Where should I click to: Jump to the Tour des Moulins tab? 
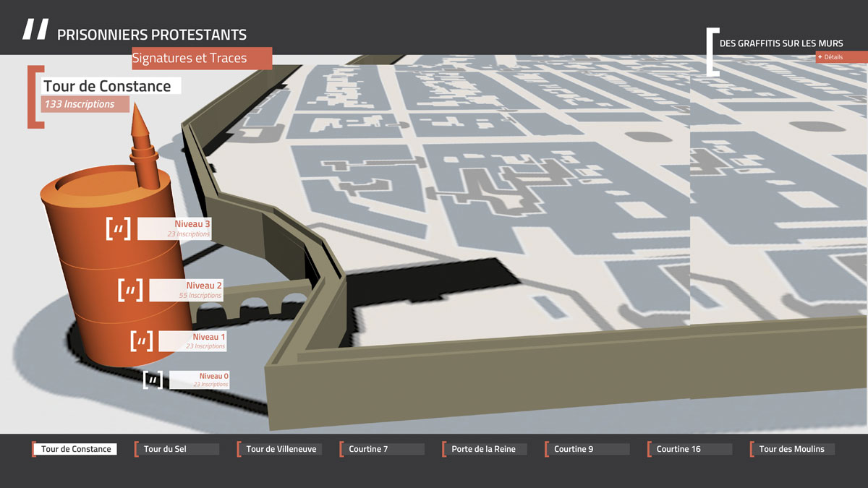[x=792, y=449]
